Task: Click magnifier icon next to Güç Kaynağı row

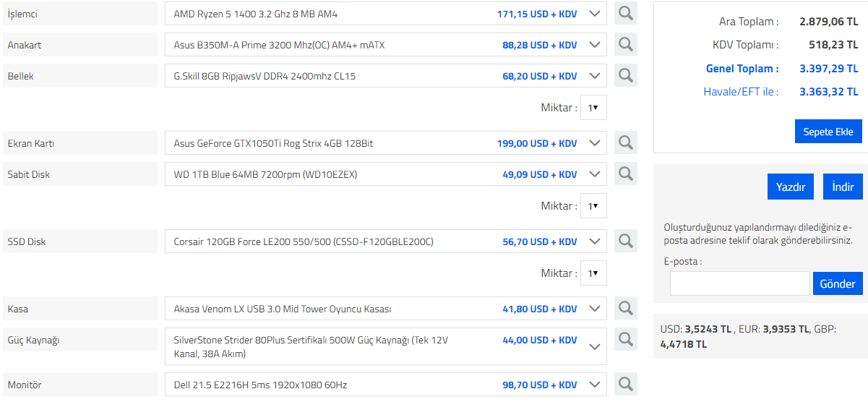Action: pyautogui.click(x=626, y=340)
